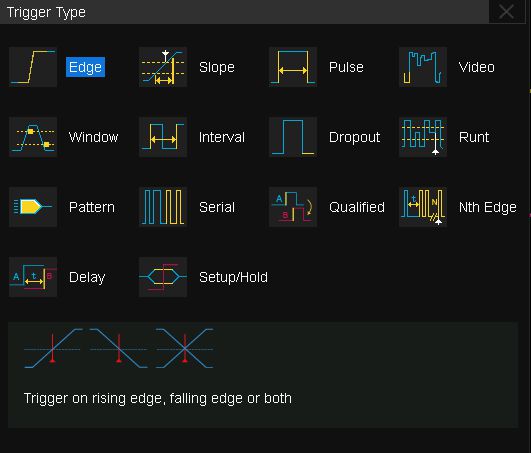Close the Trigger Type dialog
Screen dimensions: 531x453
(x=506, y=12)
